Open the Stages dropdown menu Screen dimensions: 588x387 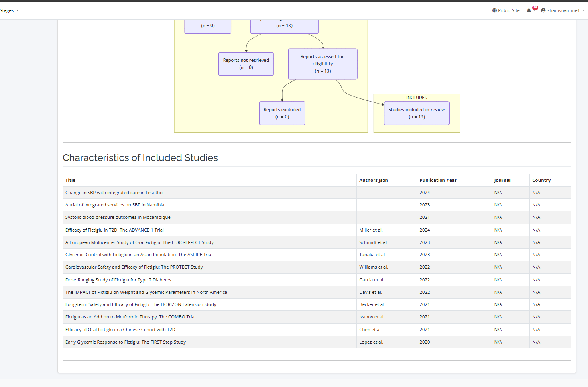point(9,10)
